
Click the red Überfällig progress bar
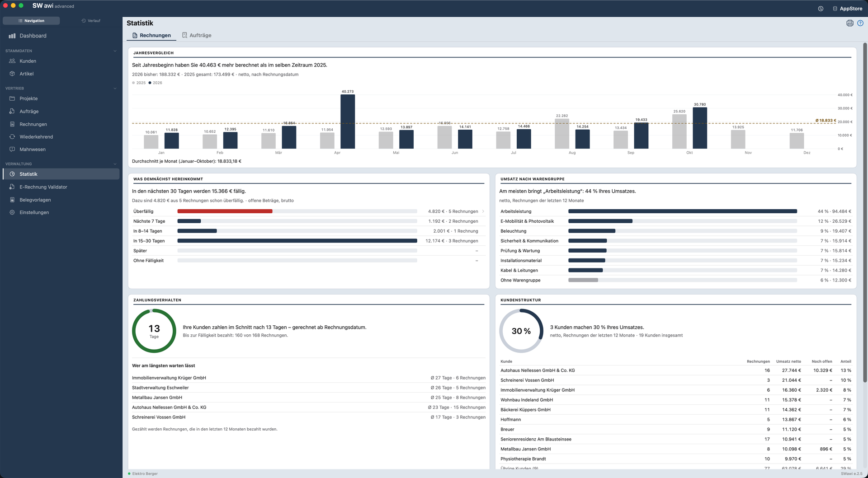pos(225,211)
